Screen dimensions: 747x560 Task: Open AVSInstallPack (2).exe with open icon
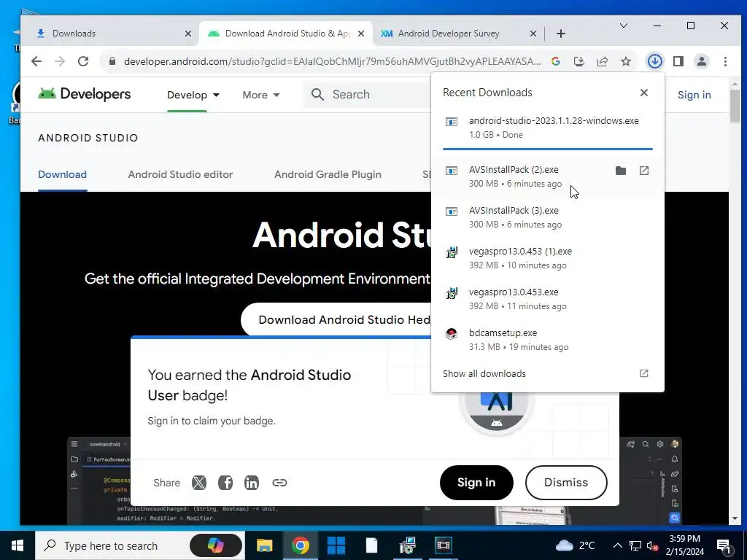tap(643, 171)
